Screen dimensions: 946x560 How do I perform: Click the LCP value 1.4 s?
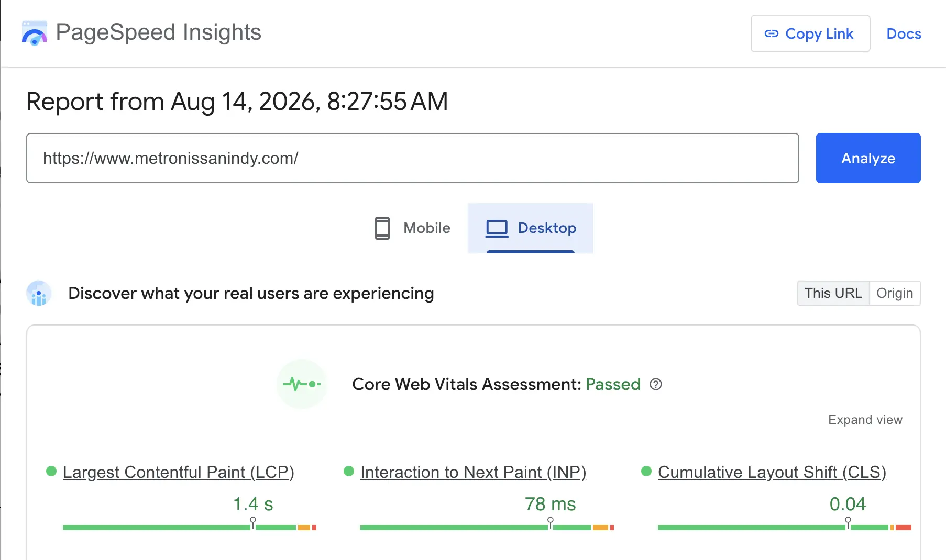pos(253,504)
